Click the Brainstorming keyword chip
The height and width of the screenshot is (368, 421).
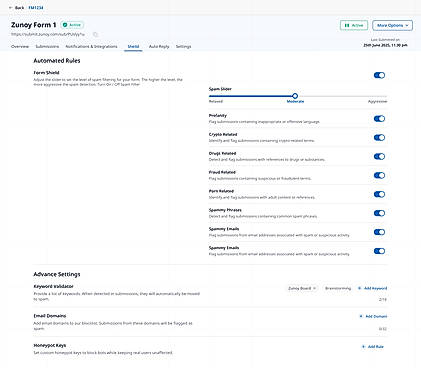338,288
